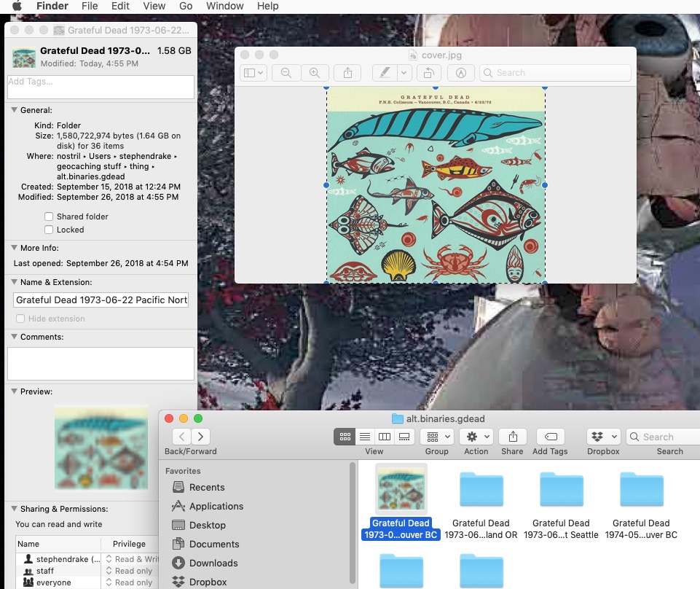Viewport: 700px width, 589px height.
Task: Click the Add Tags toolbar button
Action: click(551, 437)
